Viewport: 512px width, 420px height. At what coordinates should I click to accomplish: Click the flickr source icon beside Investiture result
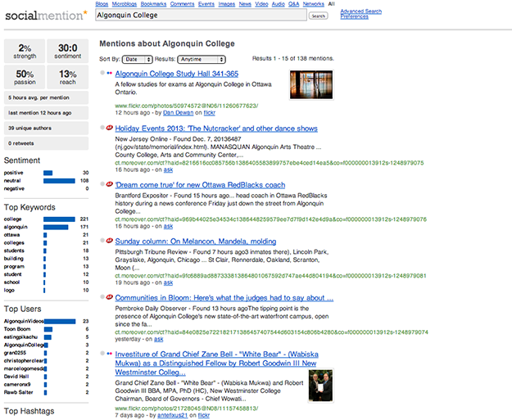click(110, 353)
